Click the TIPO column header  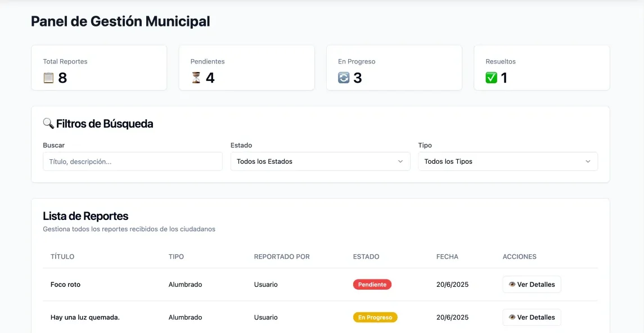(176, 256)
